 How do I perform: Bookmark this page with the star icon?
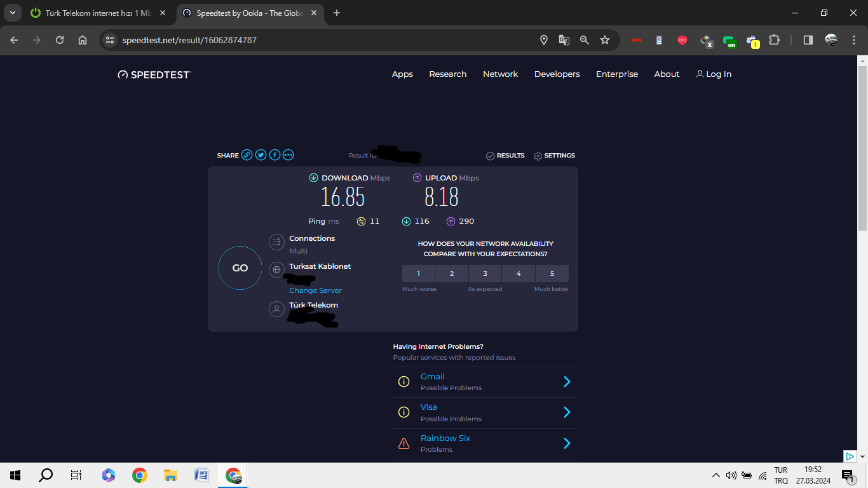click(605, 40)
